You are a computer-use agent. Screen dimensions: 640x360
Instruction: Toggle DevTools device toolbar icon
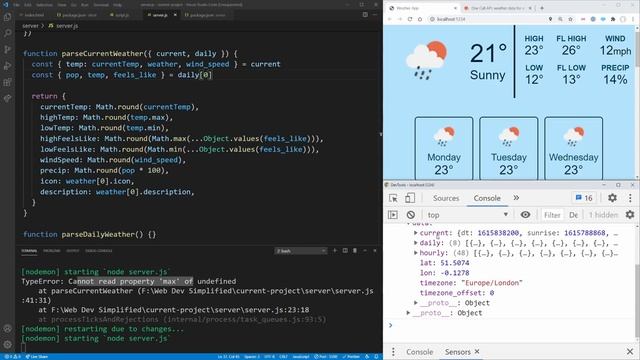pos(410,198)
